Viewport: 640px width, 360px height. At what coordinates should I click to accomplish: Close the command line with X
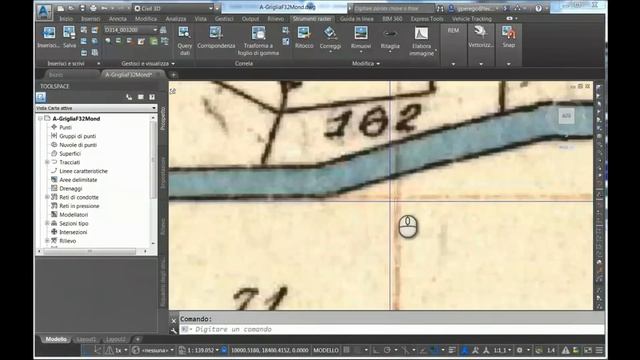click(x=173, y=321)
